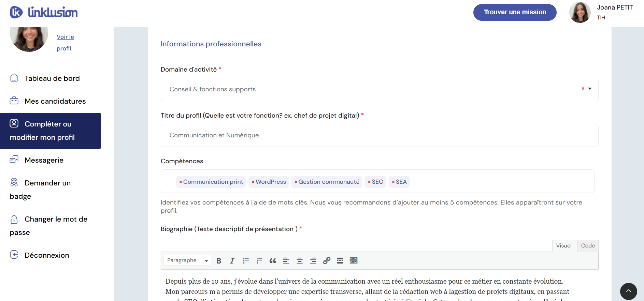Click into the biography text area

380,286
